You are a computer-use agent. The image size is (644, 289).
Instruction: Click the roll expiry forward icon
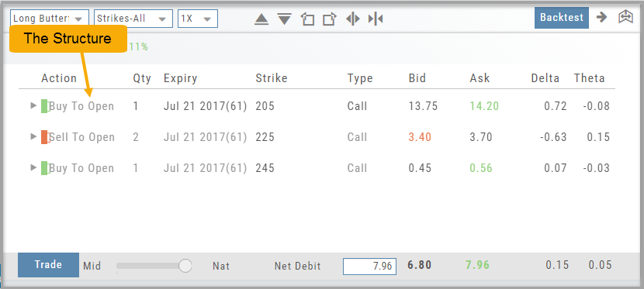pos(330,19)
